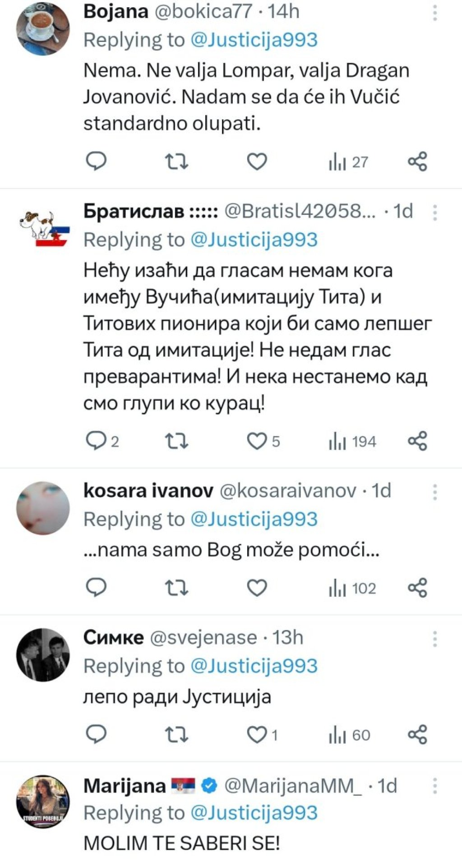Retweet the kosara ivanov reply

click(176, 588)
